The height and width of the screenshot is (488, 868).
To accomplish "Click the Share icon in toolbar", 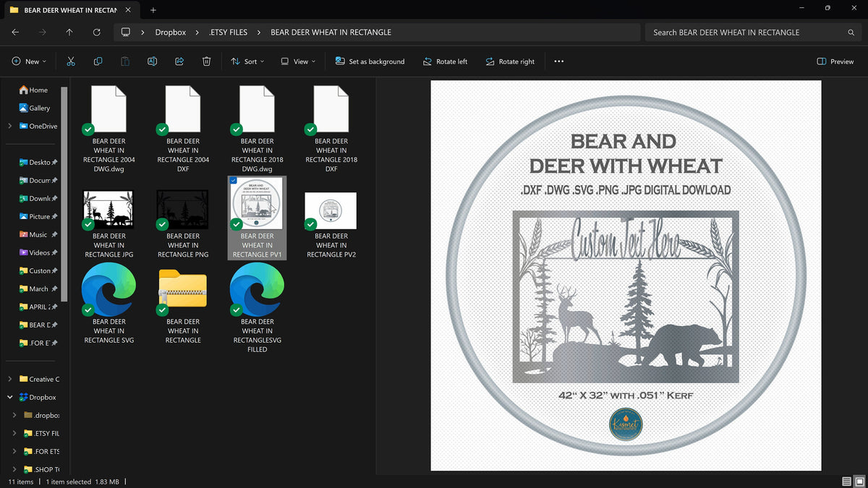I will coord(179,61).
